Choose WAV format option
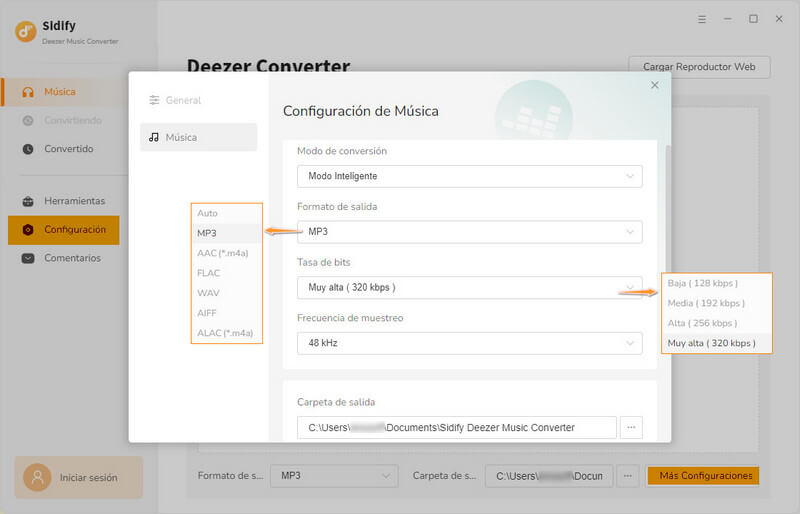Viewport: 800px width, 514px height. (227, 293)
